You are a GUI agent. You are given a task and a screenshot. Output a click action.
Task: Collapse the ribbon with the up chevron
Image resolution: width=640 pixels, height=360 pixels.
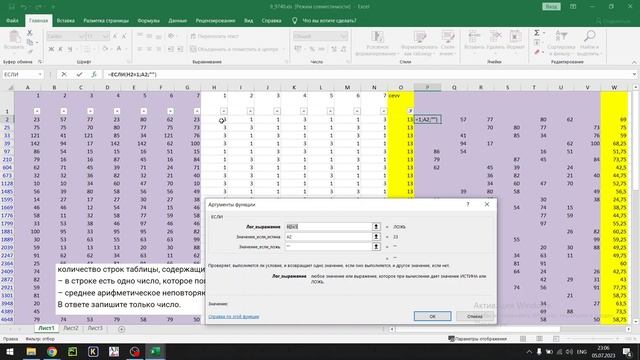click(x=634, y=62)
